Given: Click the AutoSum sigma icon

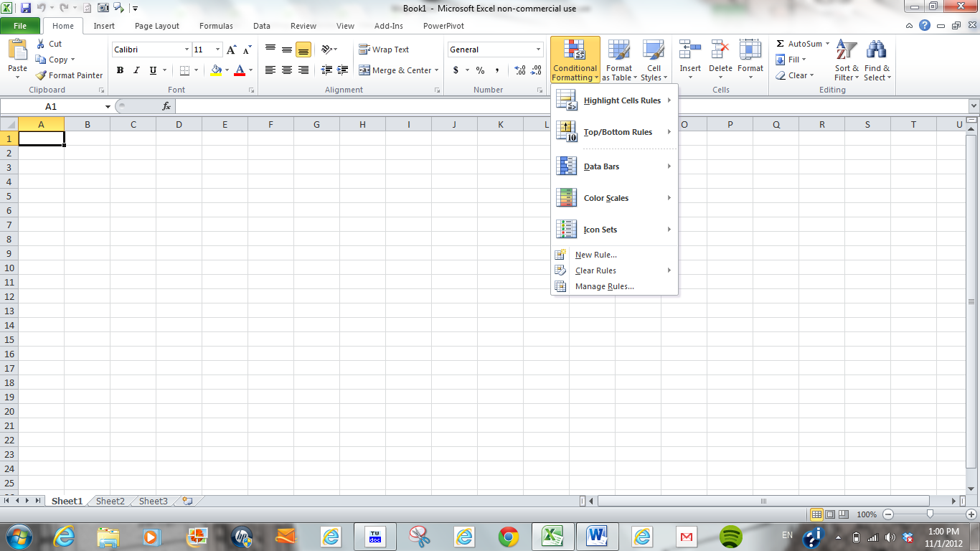Looking at the screenshot, I should tap(781, 44).
